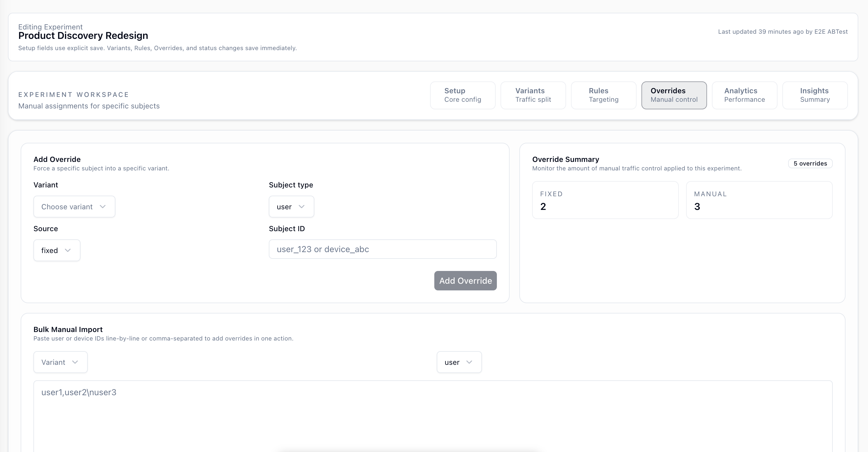View the Insights Summary tab
This screenshot has height=452, width=868.
click(815, 95)
